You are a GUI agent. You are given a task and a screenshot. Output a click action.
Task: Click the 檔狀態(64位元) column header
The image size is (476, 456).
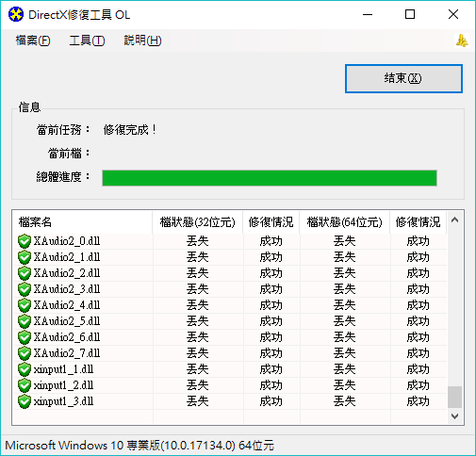pos(345,222)
